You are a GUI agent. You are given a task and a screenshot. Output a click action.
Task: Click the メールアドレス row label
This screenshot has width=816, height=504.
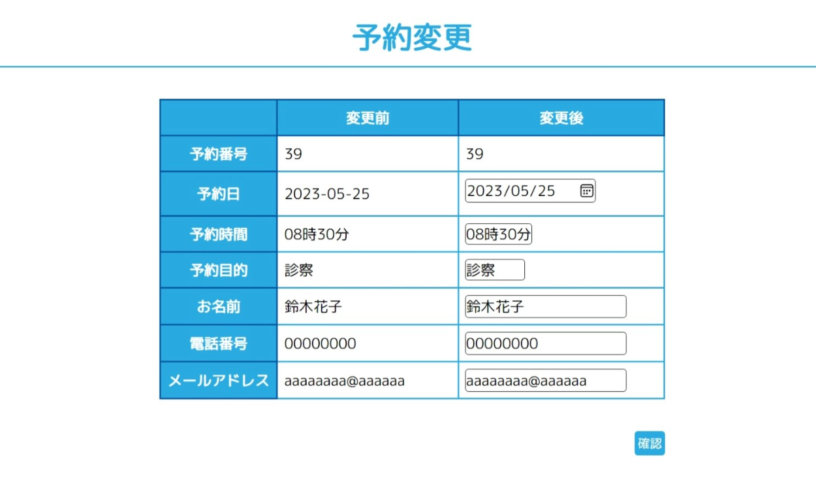pos(219,381)
